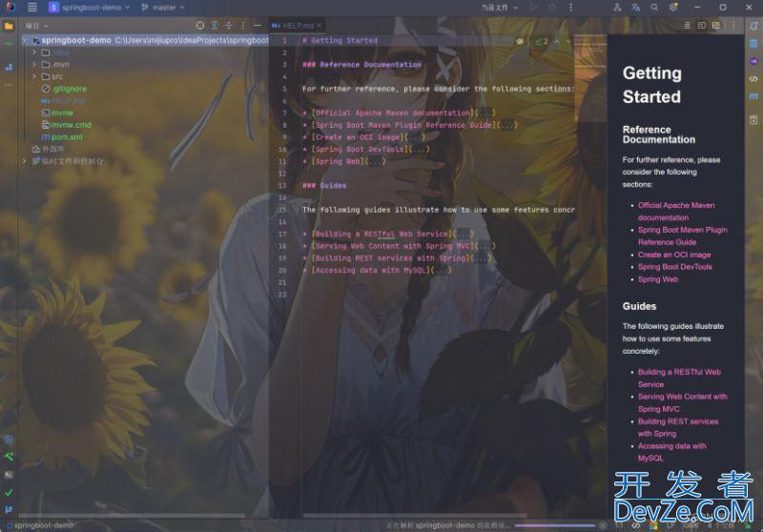This screenshot has height=532, width=763.
Task: Click Building a RESTful Web Service link
Action: pyautogui.click(x=679, y=378)
